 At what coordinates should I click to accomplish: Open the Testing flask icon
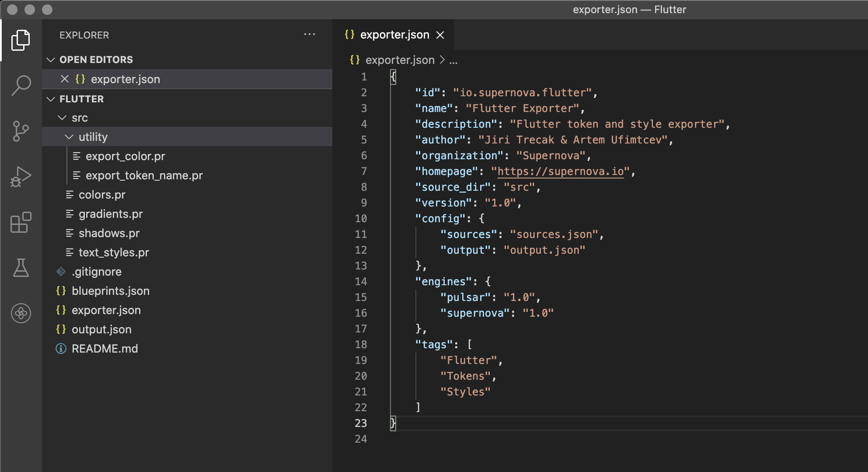pos(21,267)
